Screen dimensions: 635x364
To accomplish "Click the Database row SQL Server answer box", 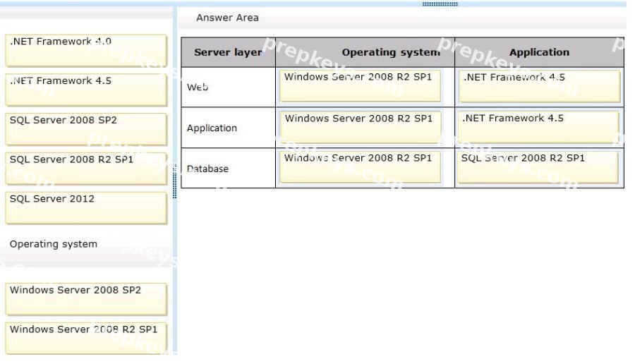I will tap(538, 167).
